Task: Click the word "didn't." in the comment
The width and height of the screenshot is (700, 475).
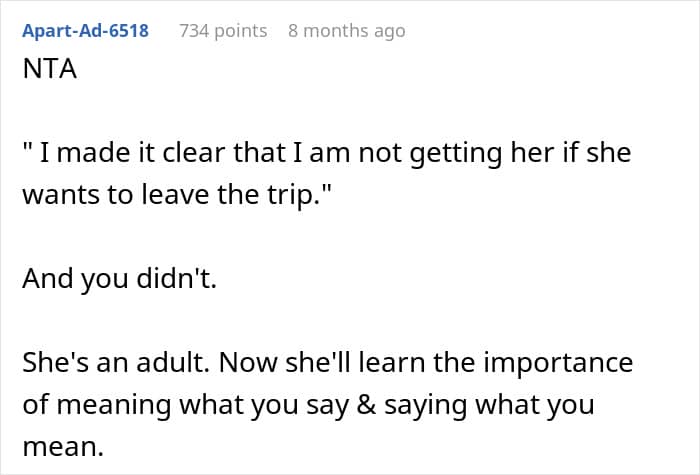Action: [x=176, y=279]
